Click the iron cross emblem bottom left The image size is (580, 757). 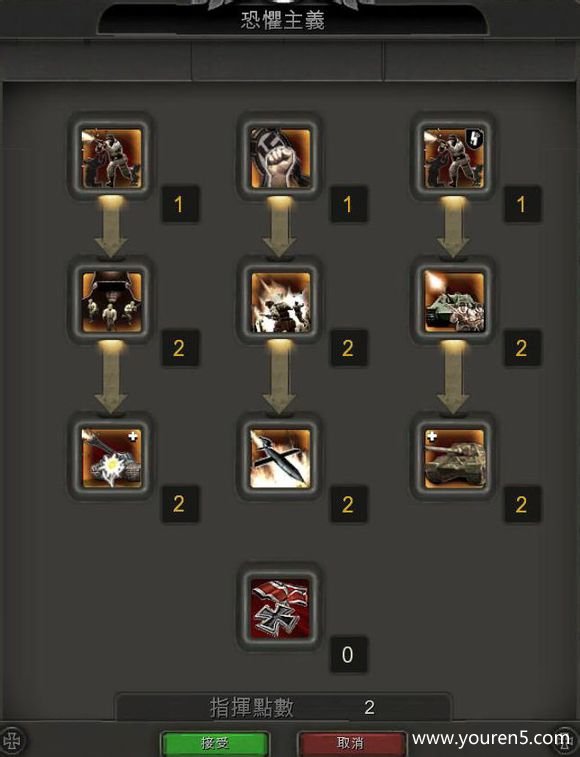13,740
